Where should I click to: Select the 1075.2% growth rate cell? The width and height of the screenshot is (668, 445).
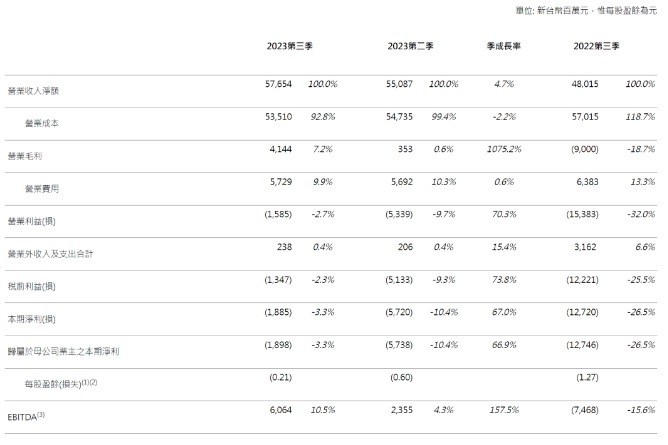click(x=503, y=151)
